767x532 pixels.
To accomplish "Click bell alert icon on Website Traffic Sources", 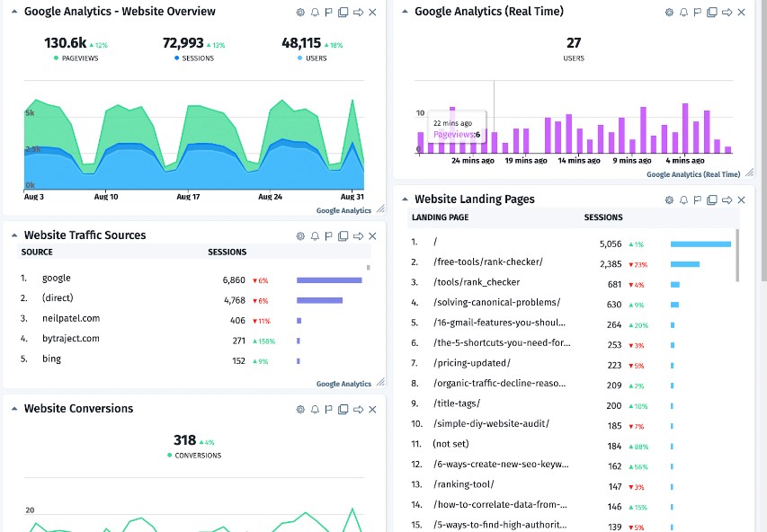I will pos(315,236).
